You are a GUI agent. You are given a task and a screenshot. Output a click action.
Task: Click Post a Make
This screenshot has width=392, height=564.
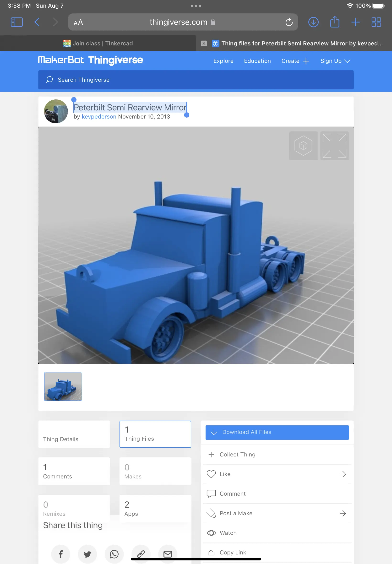tap(236, 513)
